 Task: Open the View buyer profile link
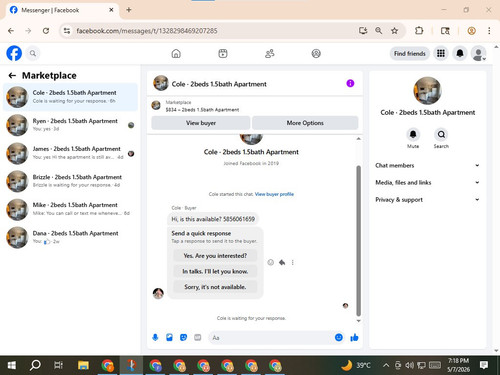click(274, 194)
